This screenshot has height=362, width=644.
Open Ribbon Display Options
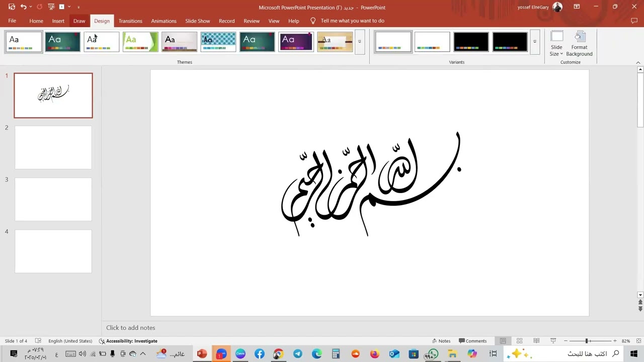coord(577,7)
